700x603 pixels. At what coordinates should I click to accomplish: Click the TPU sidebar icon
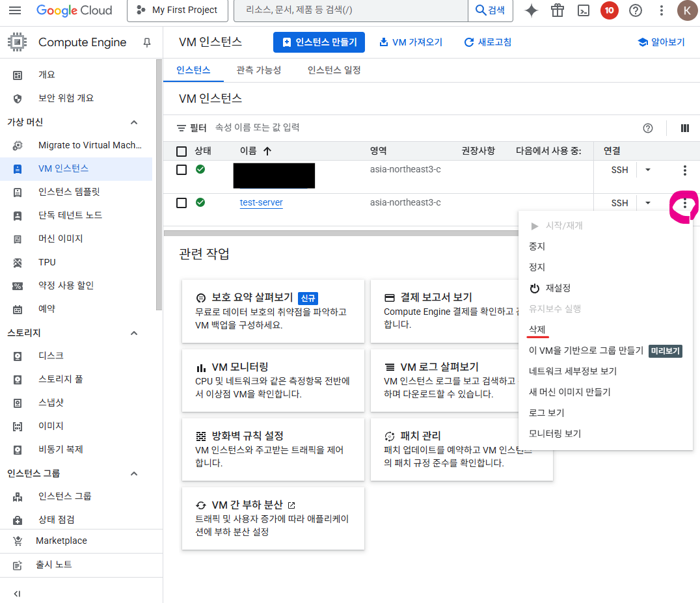[18, 263]
